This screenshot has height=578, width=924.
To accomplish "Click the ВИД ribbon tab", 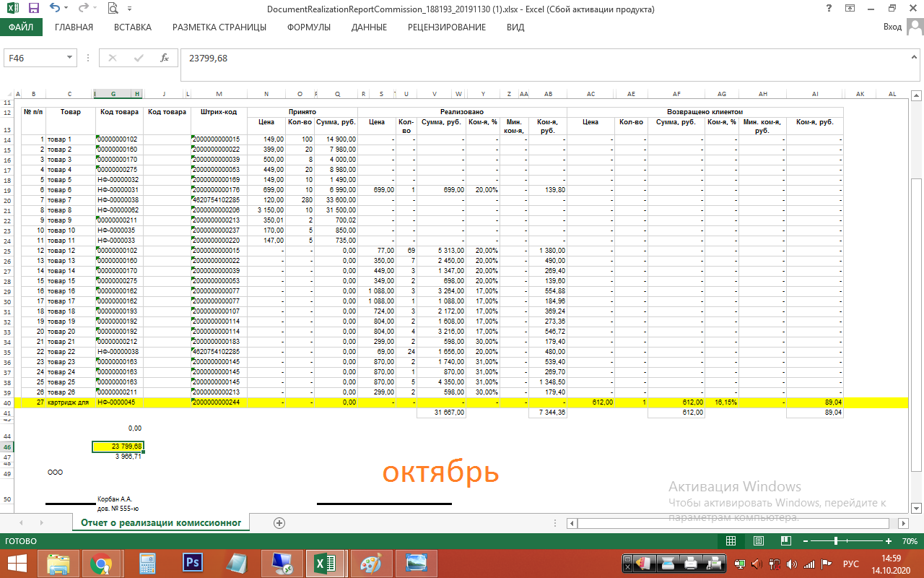I will point(515,27).
